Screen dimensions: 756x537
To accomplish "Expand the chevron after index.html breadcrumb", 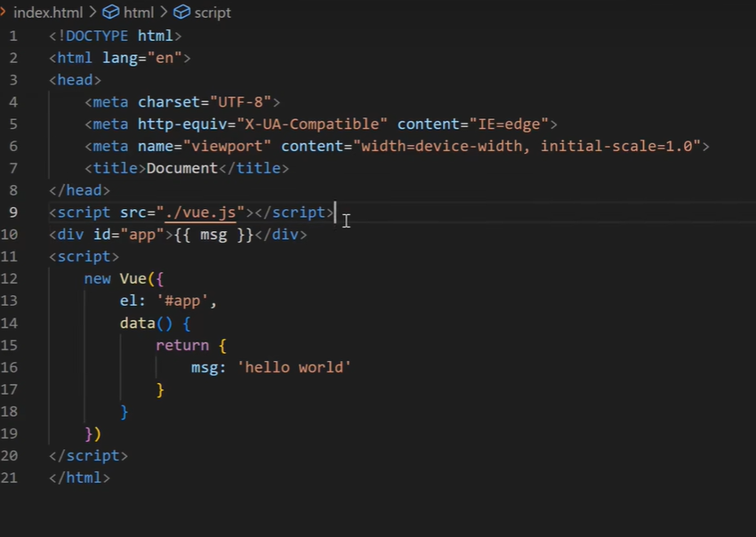I will click(92, 12).
